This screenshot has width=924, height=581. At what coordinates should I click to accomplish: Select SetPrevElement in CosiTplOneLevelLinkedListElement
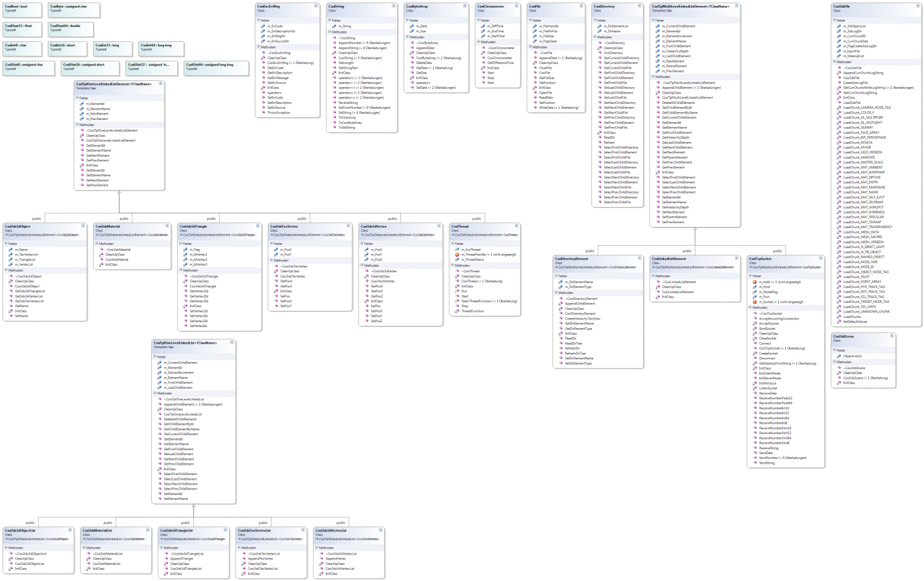[x=97, y=186]
